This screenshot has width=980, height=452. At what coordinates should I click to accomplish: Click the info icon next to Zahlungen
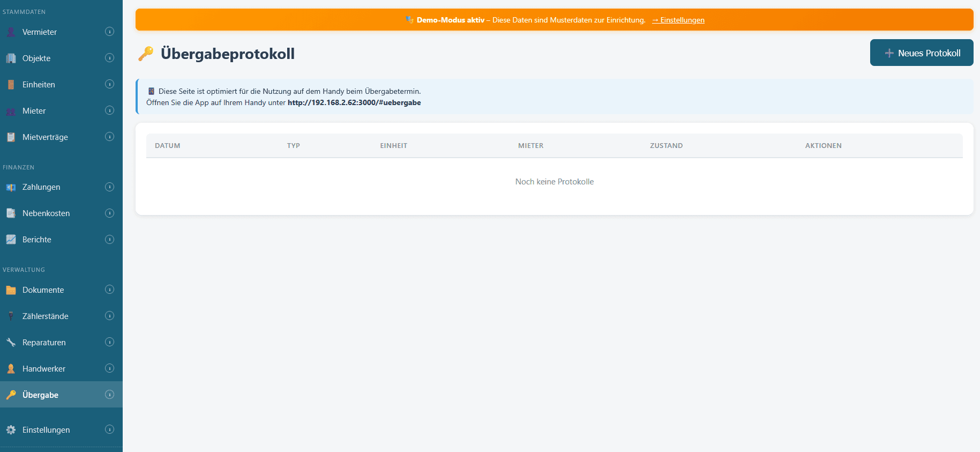point(109,187)
